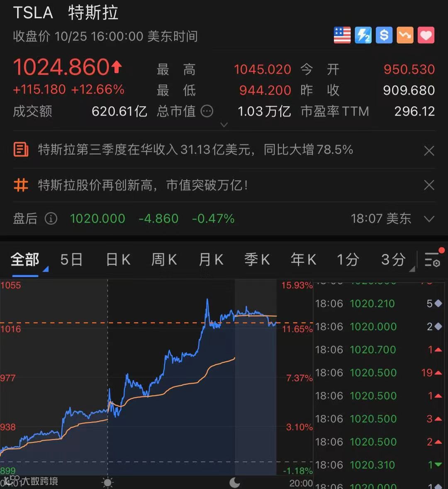The image size is (448, 489).
Task: Open news 特斯拉第三季度在华收入31.13亿美元
Action: coord(195,150)
